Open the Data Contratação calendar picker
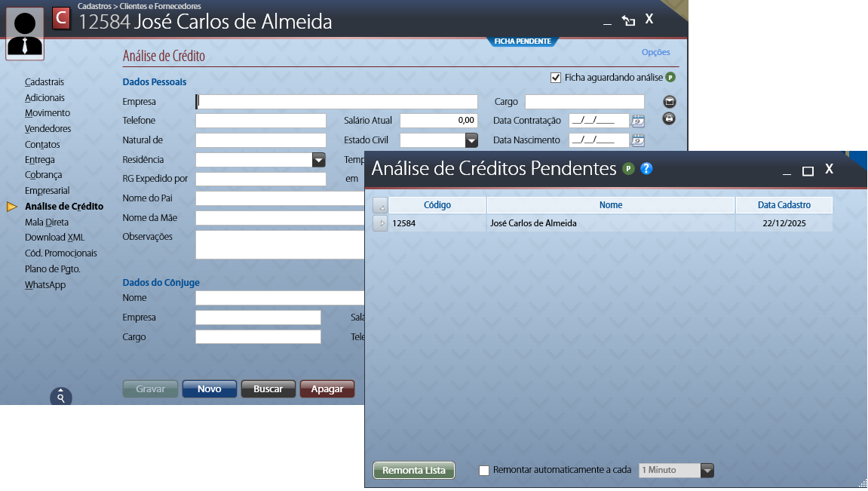The image size is (868, 491). [638, 120]
